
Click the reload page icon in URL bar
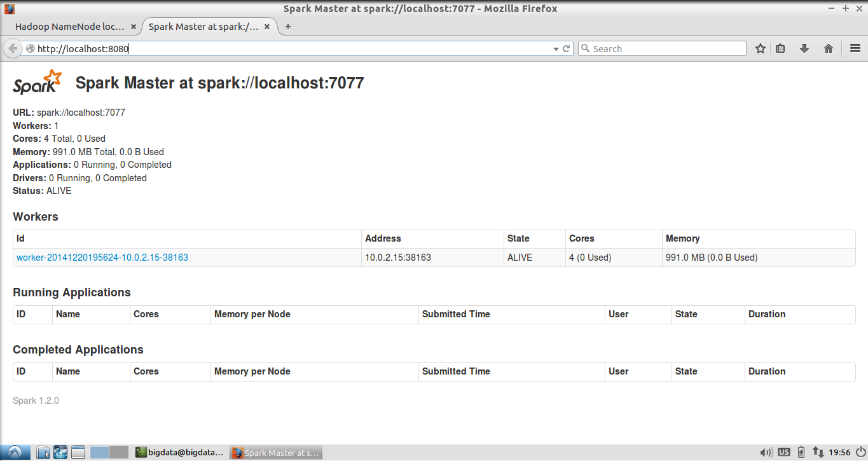pyautogui.click(x=566, y=48)
